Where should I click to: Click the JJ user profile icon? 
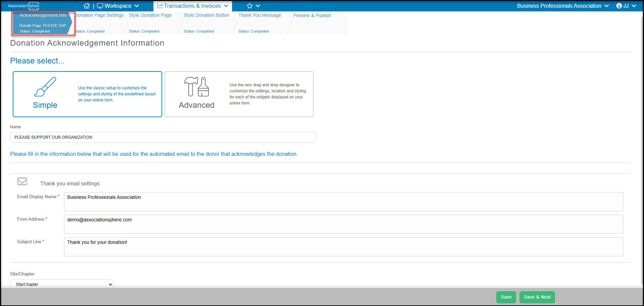(619, 6)
